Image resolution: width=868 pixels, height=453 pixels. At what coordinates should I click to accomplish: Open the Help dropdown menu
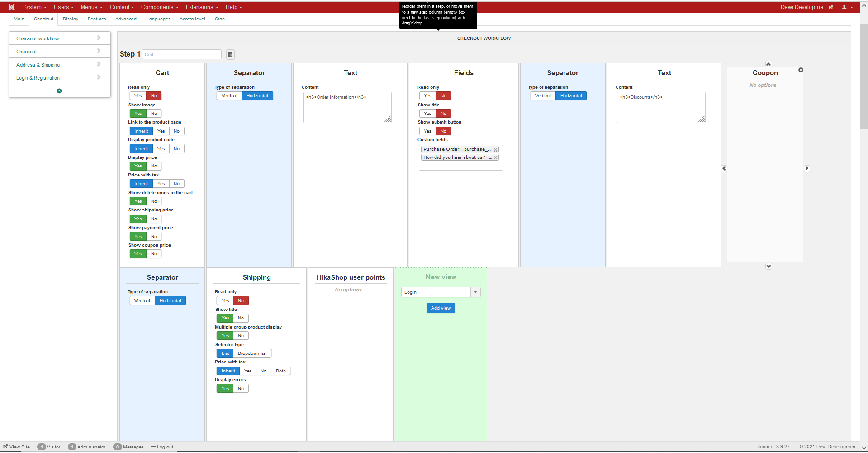coord(233,7)
